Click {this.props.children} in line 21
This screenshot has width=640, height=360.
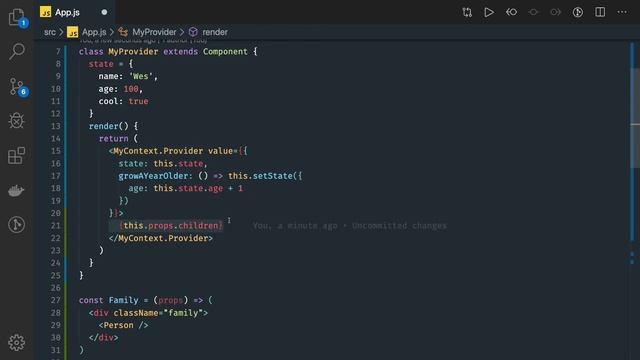coord(171,226)
